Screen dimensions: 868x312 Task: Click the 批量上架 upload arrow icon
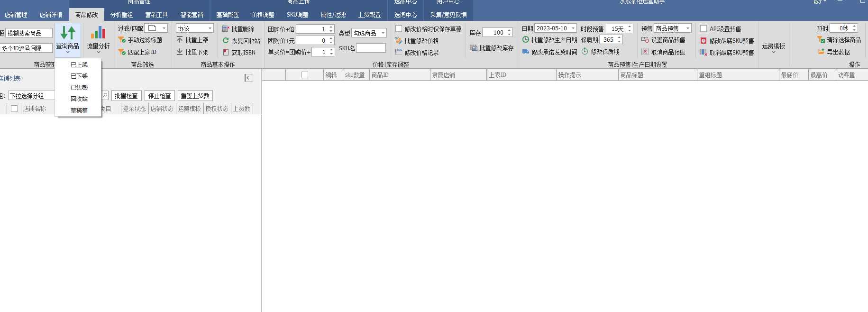180,40
